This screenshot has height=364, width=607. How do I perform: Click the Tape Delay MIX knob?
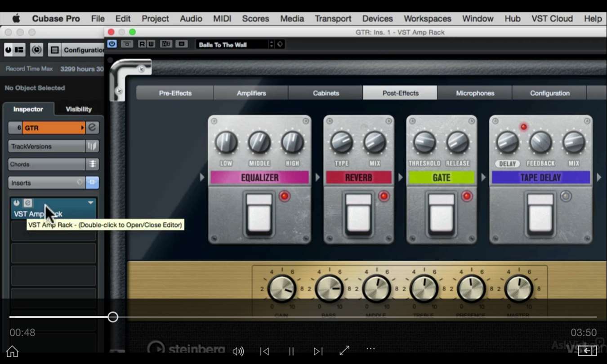coord(574,143)
